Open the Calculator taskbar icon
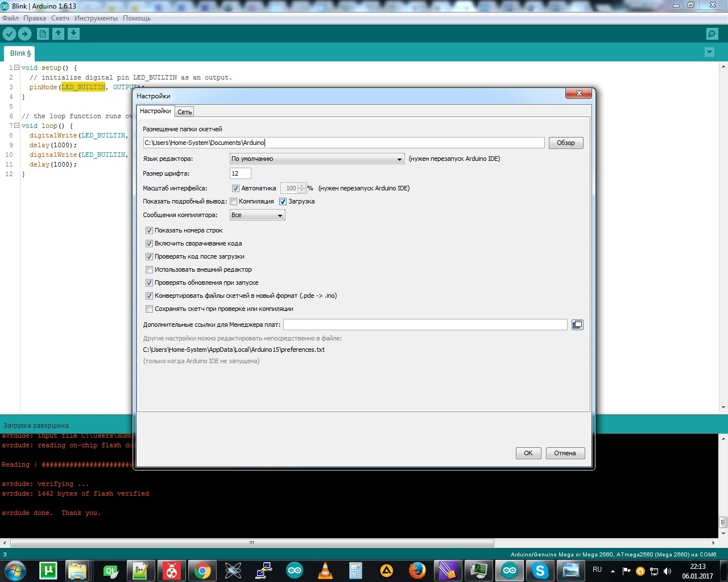Viewport: 728px width, 582px height. pos(355,571)
